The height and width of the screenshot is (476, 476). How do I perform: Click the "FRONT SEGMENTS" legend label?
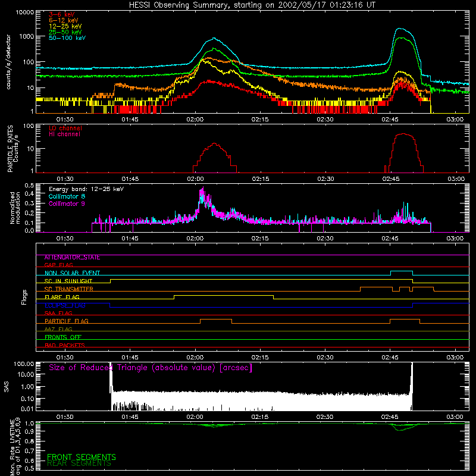point(82,457)
